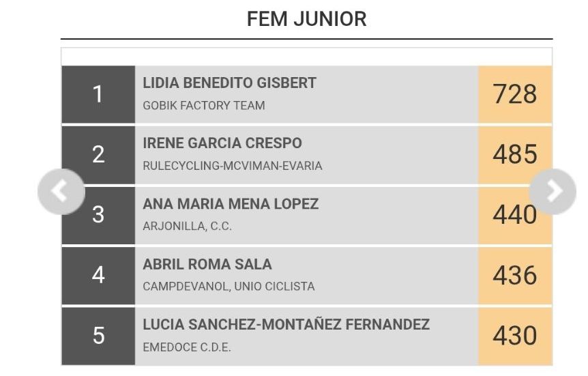The height and width of the screenshot is (376, 588).
Task: Select rider Lidia Benedito Gisbert
Action: click(x=229, y=83)
